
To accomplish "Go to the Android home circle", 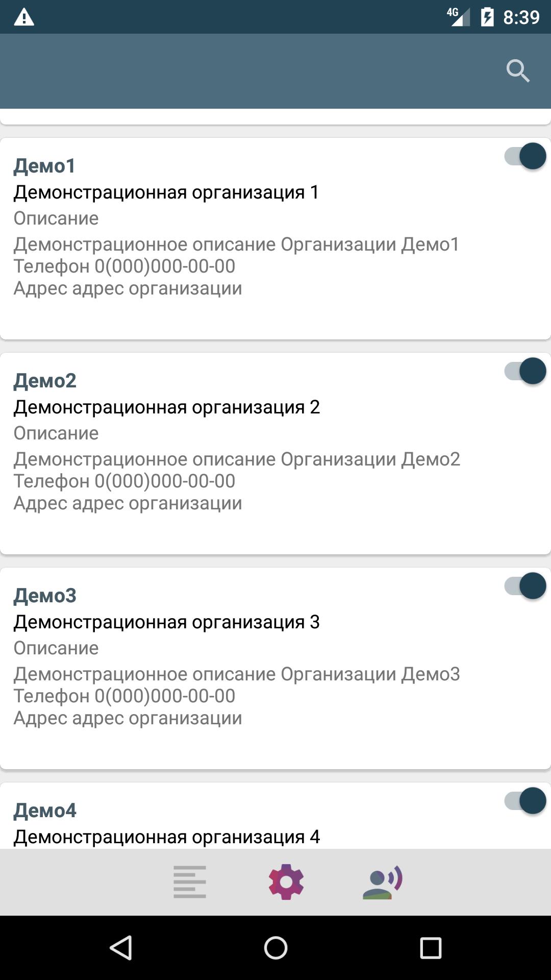I will [x=275, y=948].
